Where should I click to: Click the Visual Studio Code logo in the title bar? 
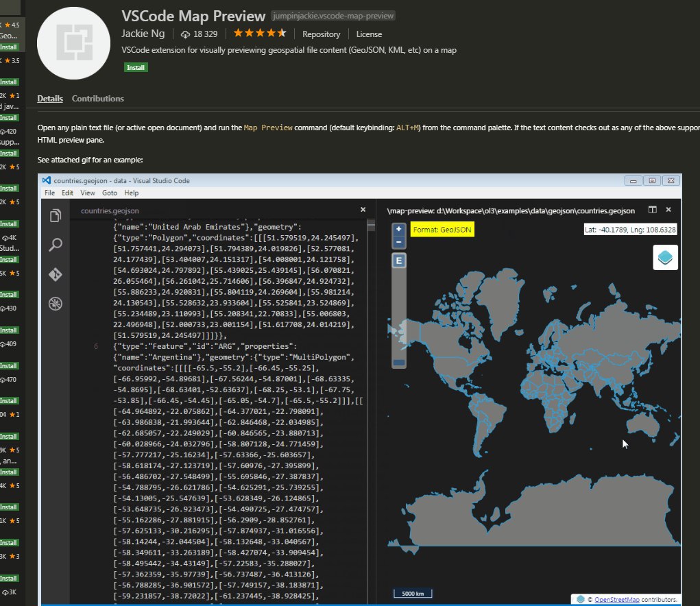pos(47,180)
